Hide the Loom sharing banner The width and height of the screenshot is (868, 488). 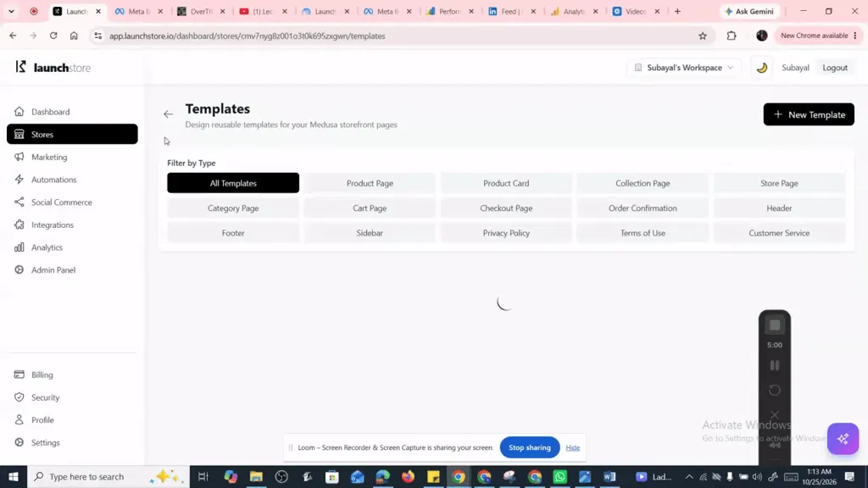[572, 447]
